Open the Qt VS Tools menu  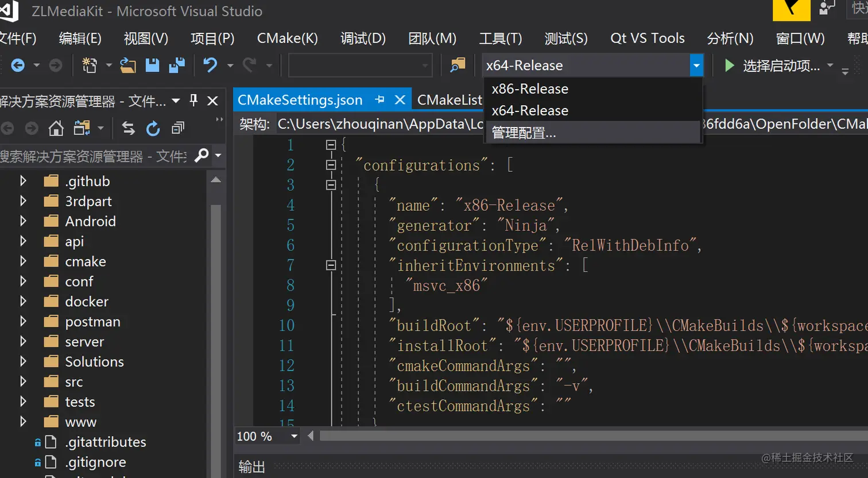pos(648,38)
